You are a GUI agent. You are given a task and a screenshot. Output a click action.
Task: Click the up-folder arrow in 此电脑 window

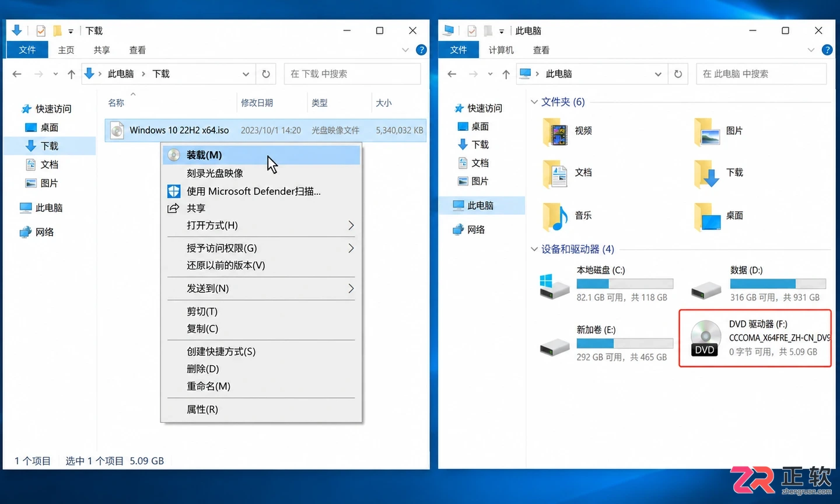(506, 74)
